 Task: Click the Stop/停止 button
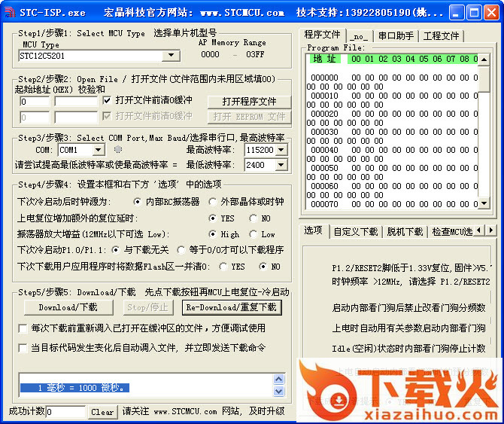click(x=148, y=307)
